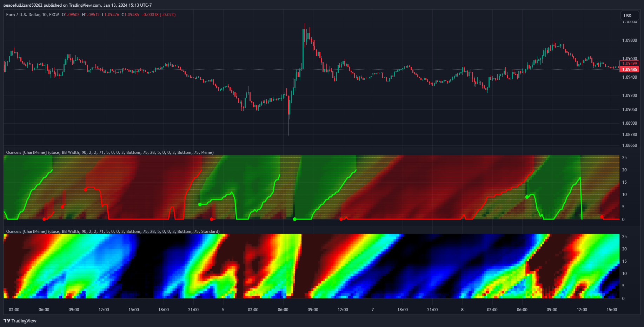Select the Osmosis indicator title ending in Standard
This screenshot has width=644, height=327.
tap(113, 231)
